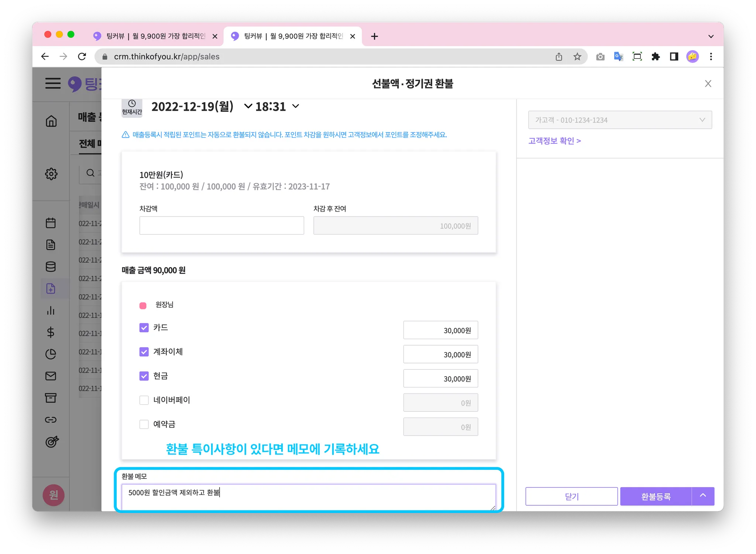756x554 pixels.
Task: Click the bookmark star in address bar
Action: 577,56
